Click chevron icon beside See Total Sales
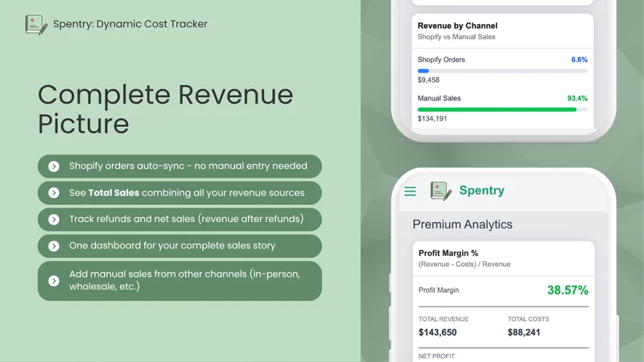 tap(54, 193)
